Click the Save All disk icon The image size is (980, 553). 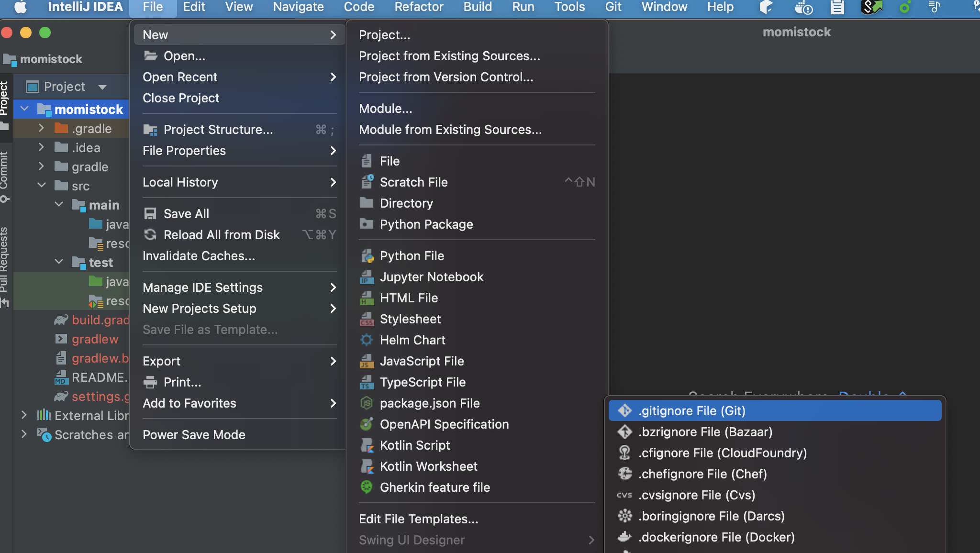pyautogui.click(x=150, y=214)
